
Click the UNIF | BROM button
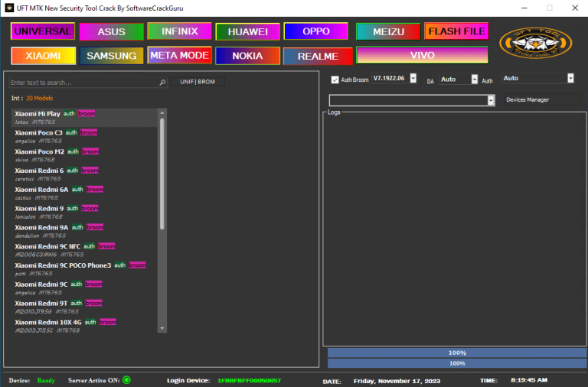click(x=198, y=82)
